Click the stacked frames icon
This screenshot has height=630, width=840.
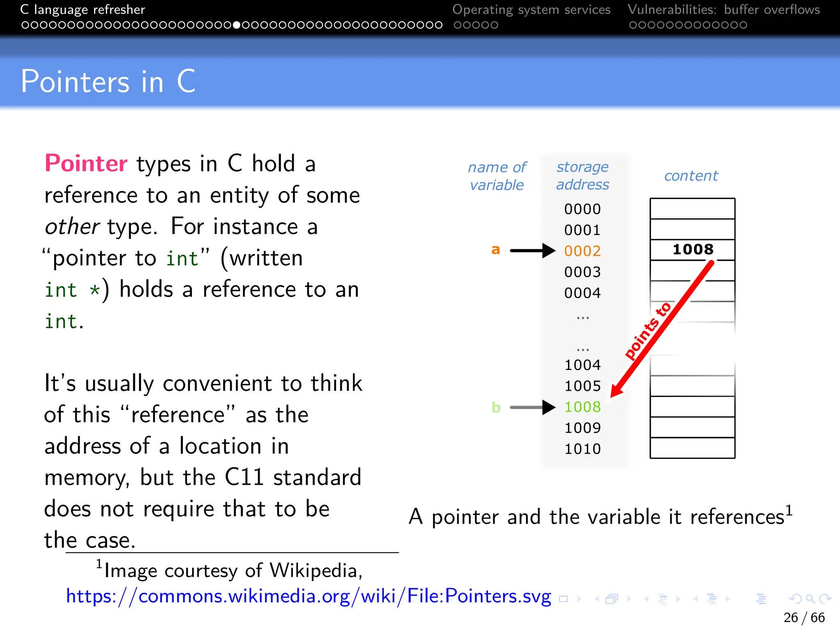coord(612,599)
